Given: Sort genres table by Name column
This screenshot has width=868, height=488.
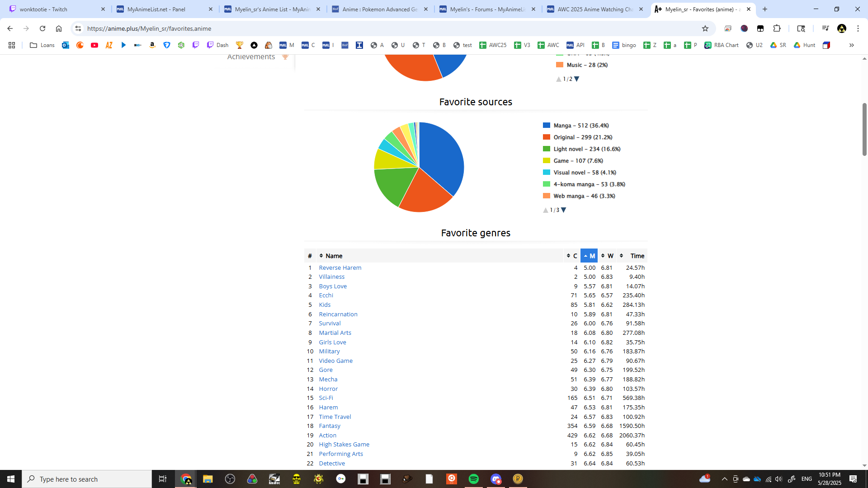Looking at the screenshot, I should pos(334,256).
